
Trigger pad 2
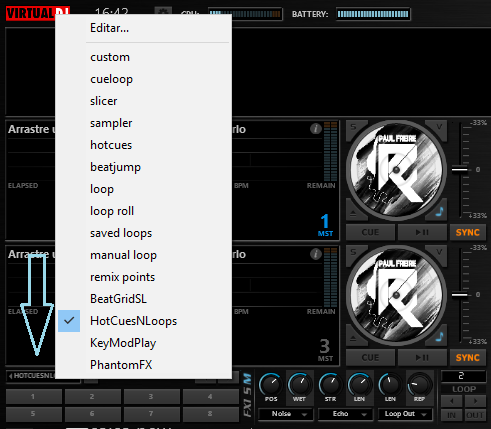click(93, 397)
